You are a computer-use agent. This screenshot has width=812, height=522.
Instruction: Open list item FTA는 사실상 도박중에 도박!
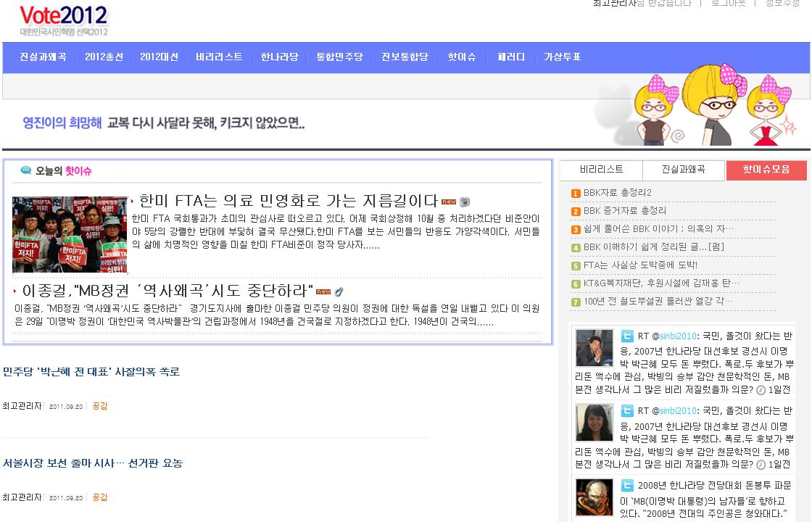pos(641,265)
